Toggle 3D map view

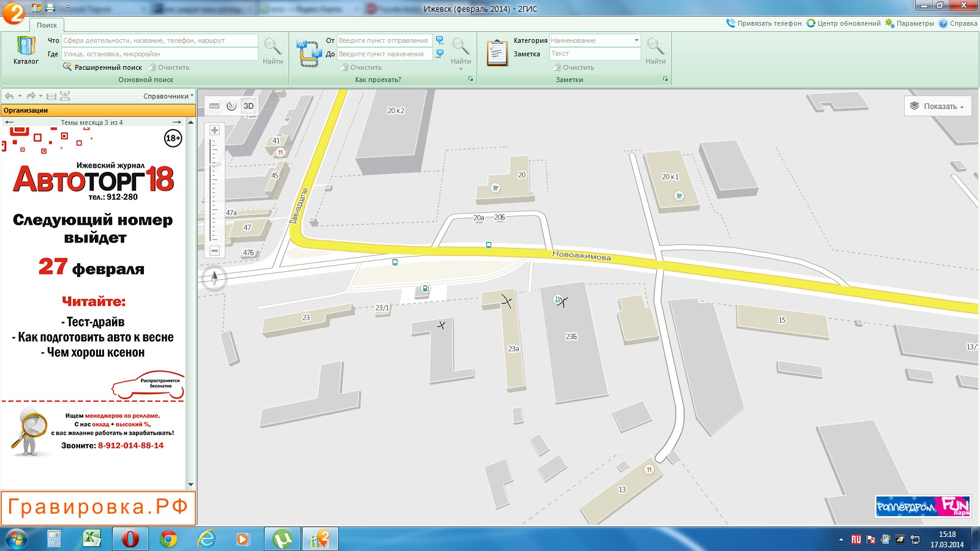pos(248,106)
